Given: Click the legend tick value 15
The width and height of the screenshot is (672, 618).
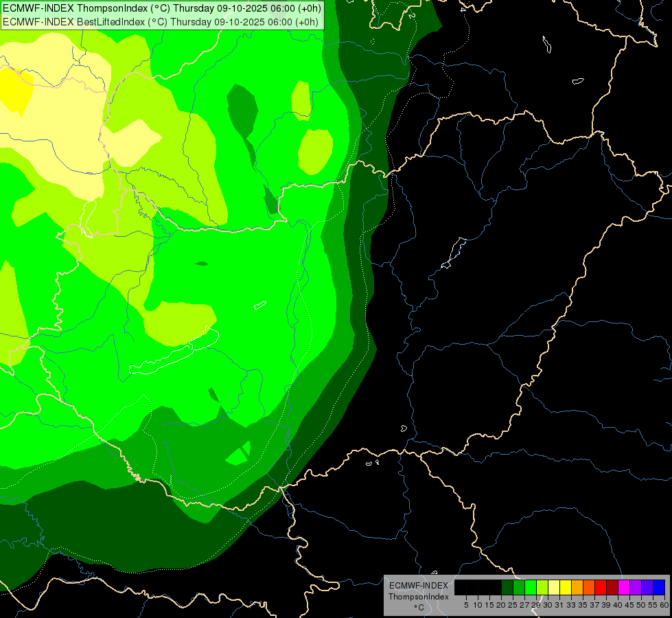Looking at the screenshot, I should (x=490, y=605).
